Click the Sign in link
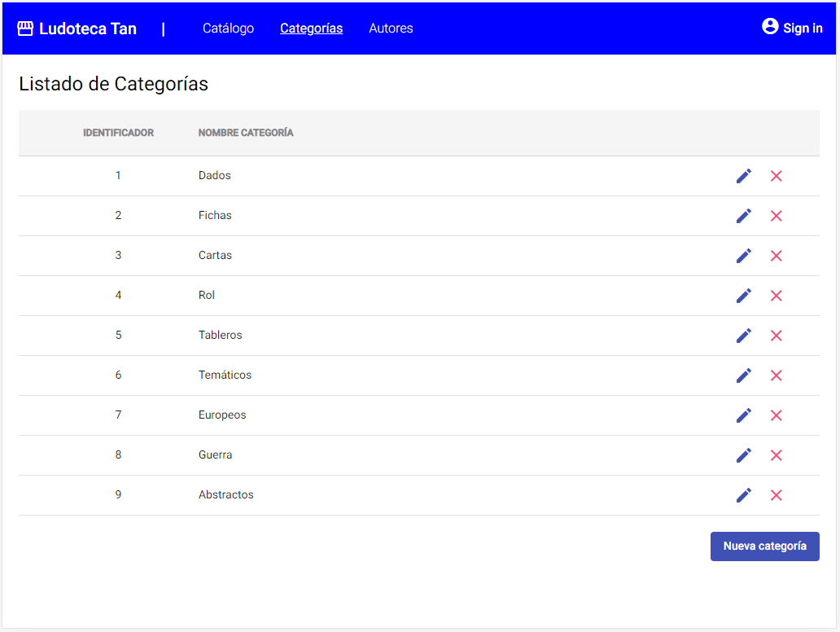 (x=801, y=27)
